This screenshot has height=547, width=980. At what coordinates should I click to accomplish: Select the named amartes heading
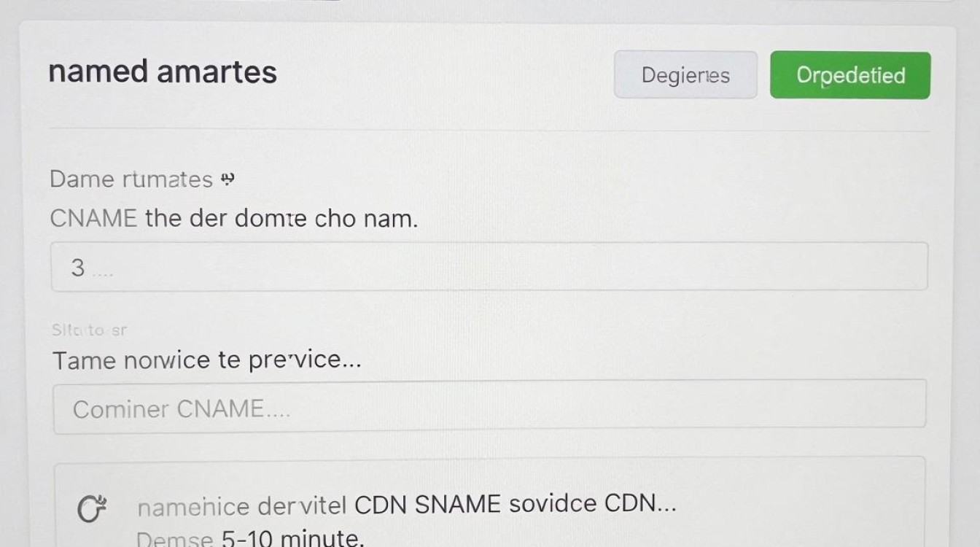[x=163, y=71]
